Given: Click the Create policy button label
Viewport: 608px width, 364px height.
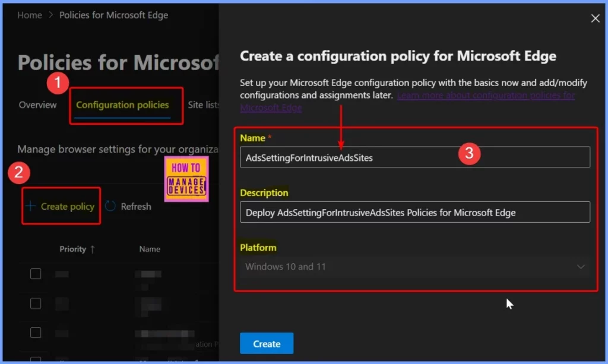Looking at the screenshot, I should click(68, 206).
